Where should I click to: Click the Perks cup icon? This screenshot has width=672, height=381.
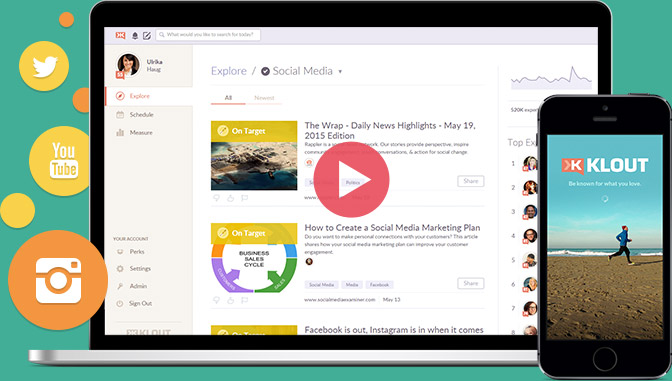[x=120, y=252]
